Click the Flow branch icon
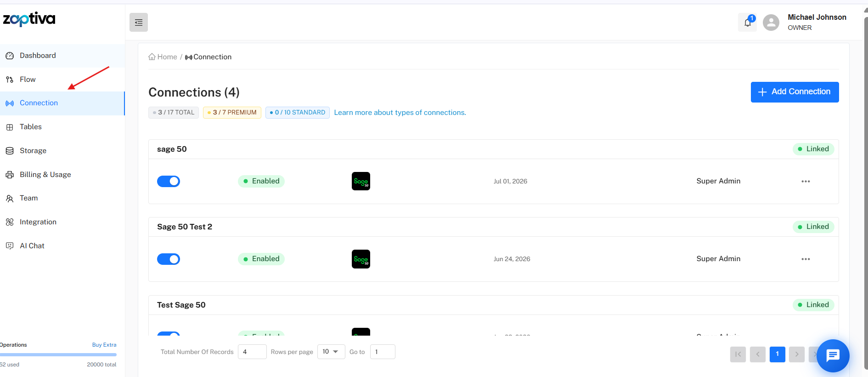Image resolution: width=868 pixels, height=377 pixels. click(10, 80)
